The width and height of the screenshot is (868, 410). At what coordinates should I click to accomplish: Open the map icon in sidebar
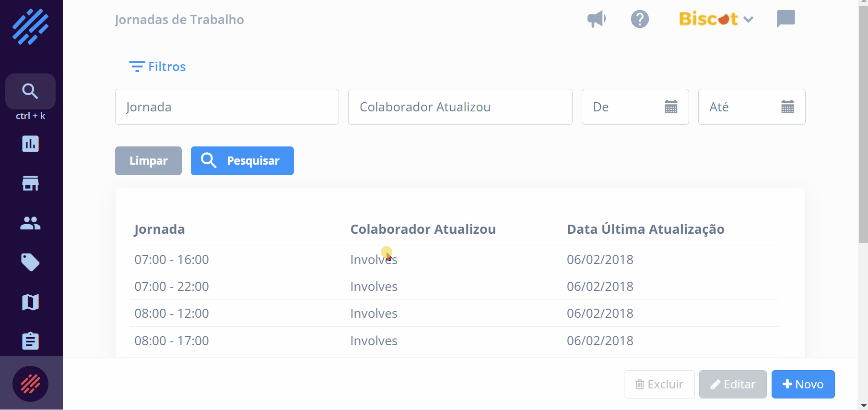coord(30,302)
